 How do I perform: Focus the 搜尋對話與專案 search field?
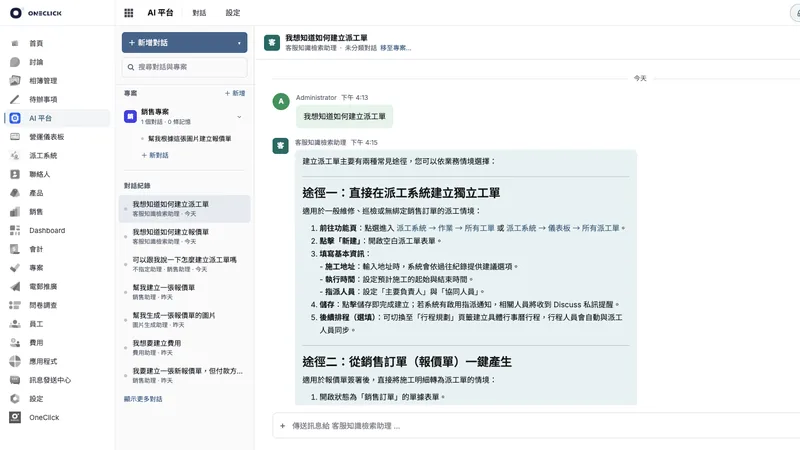pyautogui.click(x=185, y=67)
